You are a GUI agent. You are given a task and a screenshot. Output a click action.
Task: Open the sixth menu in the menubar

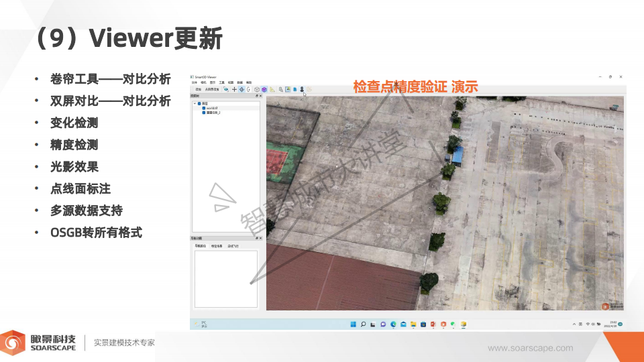tap(240, 82)
